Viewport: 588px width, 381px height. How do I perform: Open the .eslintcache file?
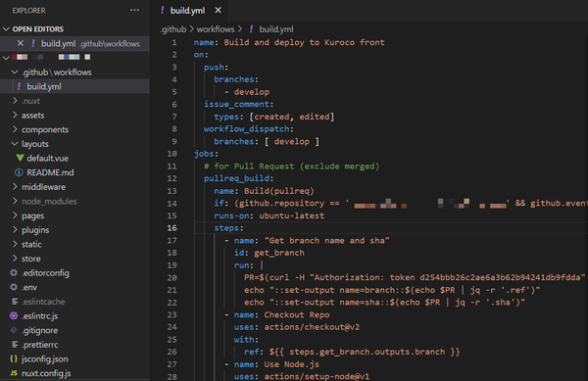[43, 302]
